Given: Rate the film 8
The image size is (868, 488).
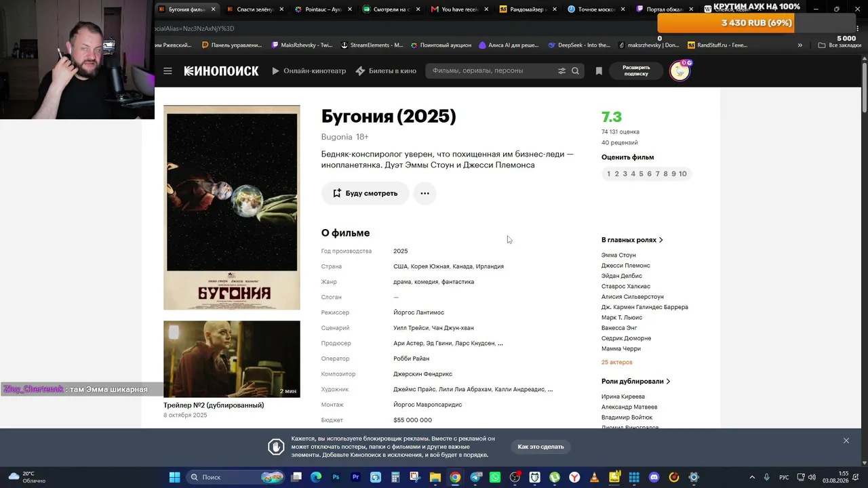Looking at the screenshot, I should [x=665, y=174].
